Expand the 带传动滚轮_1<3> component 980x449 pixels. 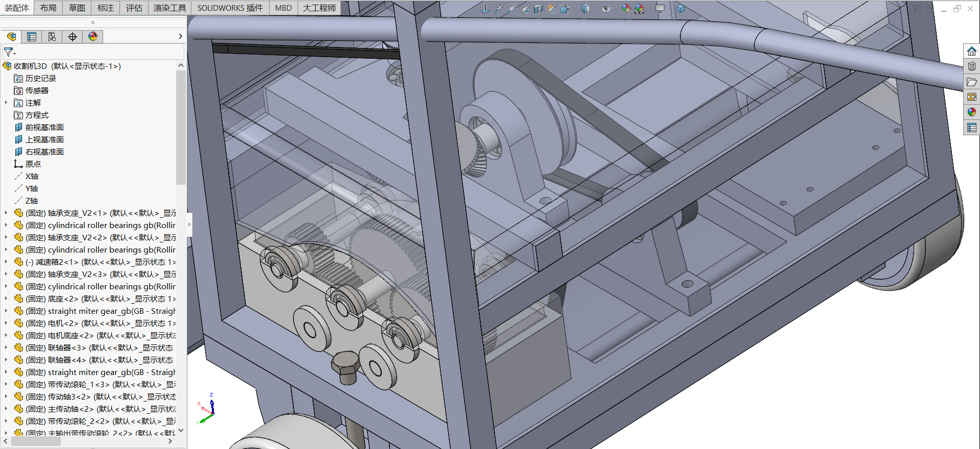click(6, 384)
